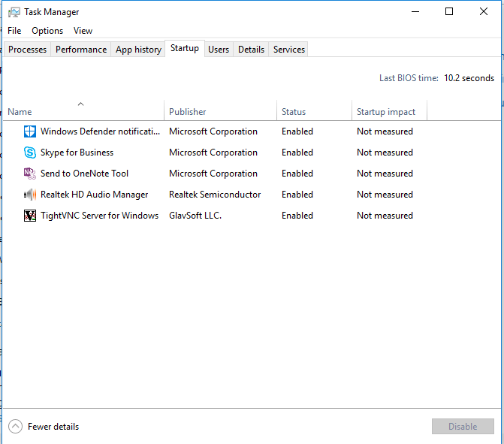Select the TightVNC Server for Windows entry
The image size is (504, 444).
click(x=99, y=216)
